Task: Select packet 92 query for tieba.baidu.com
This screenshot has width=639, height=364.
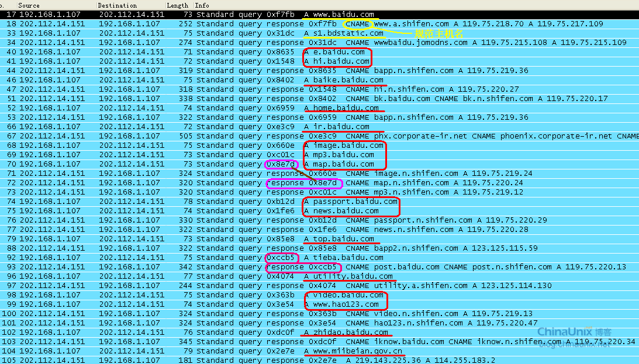Action: coord(234,258)
